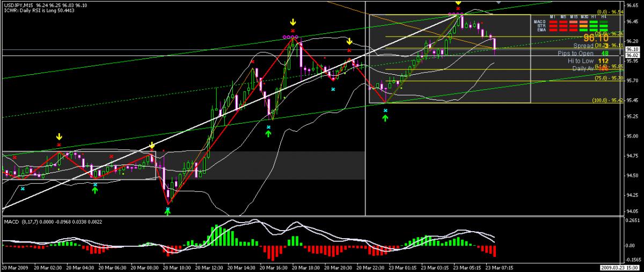Click the STR M30 orange signal cell
The height and width of the screenshot is (272, 644).
(583, 26)
